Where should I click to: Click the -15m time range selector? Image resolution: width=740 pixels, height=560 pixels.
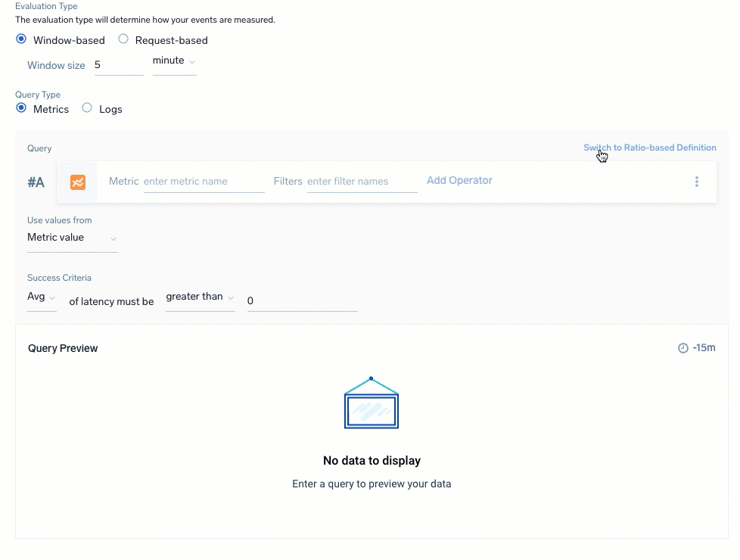(704, 347)
